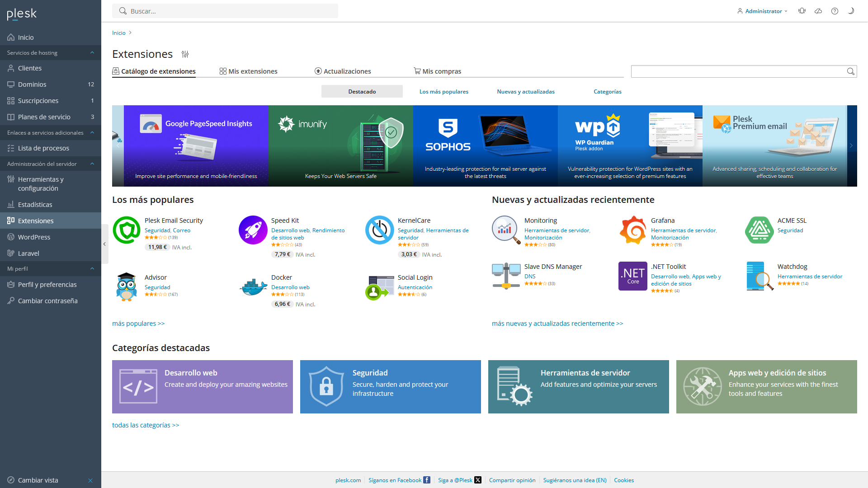Open the Grafana extension icon
This screenshot has width=868, height=488.
point(633,230)
